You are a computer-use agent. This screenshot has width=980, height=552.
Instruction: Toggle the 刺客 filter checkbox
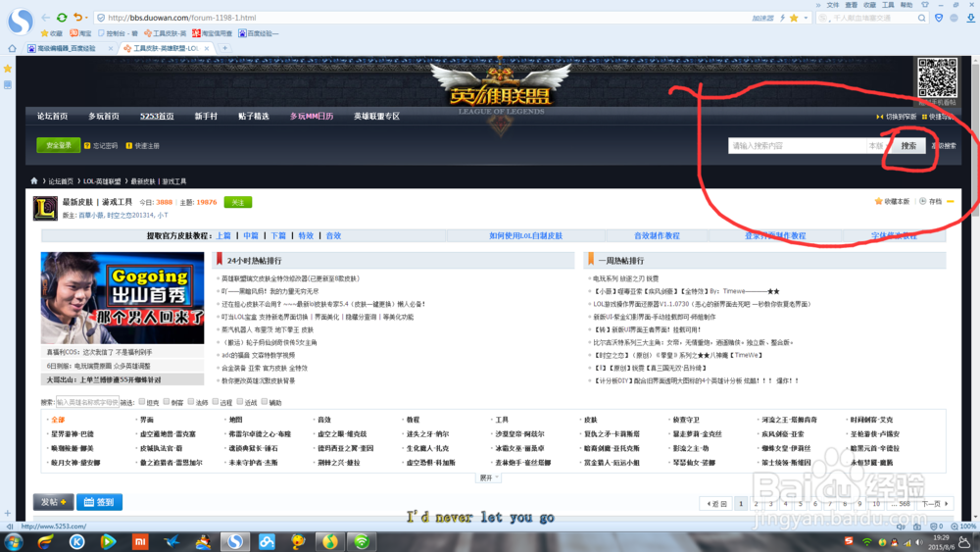pos(167,402)
